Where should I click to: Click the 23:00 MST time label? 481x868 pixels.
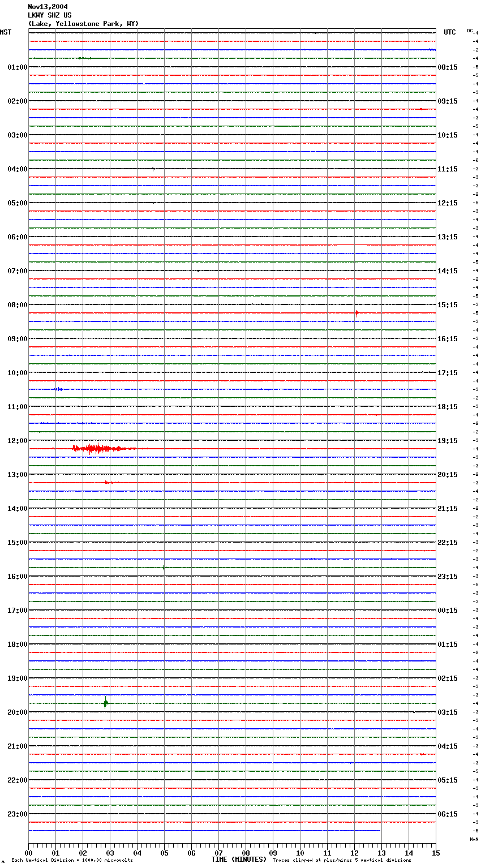(17, 814)
